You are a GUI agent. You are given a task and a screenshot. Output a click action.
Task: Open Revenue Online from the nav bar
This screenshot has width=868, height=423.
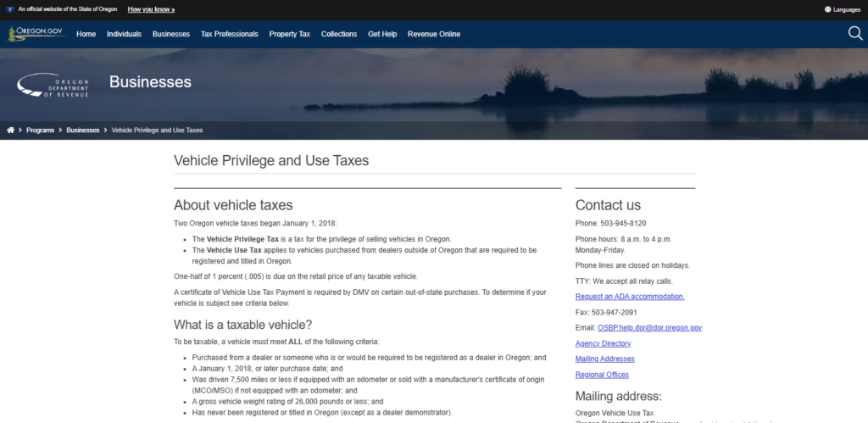[x=434, y=34]
